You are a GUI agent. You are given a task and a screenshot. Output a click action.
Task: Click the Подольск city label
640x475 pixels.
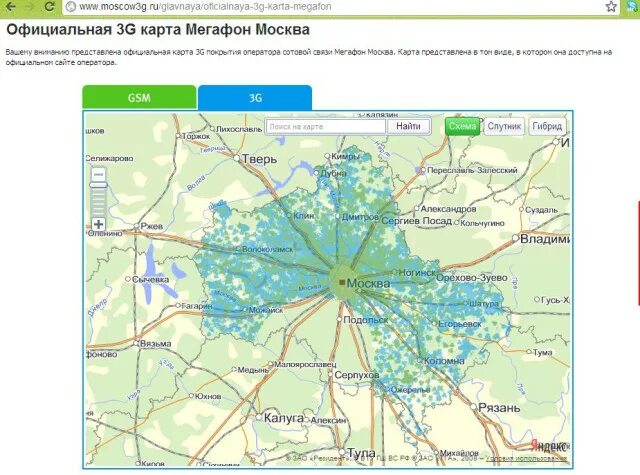366,320
